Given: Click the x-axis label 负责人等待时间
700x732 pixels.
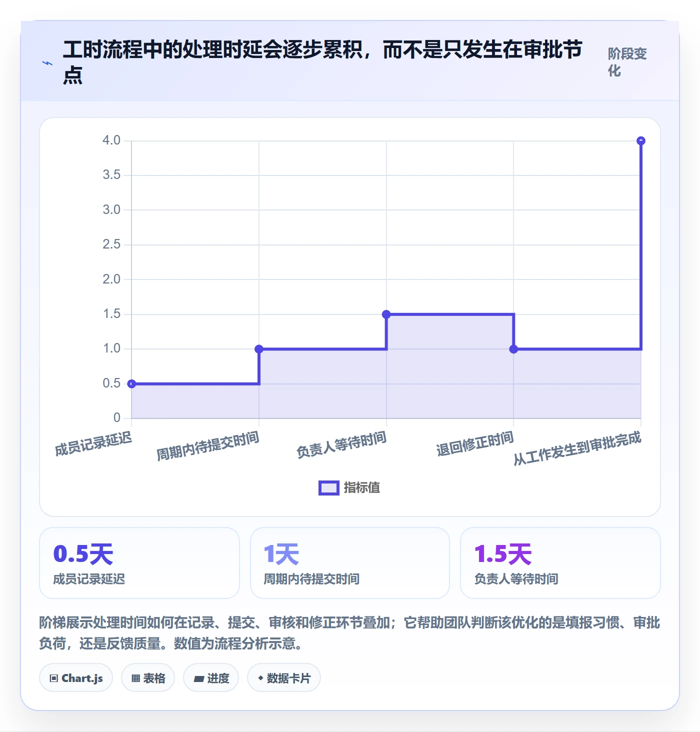Looking at the screenshot, I should (x=341, y=445).
